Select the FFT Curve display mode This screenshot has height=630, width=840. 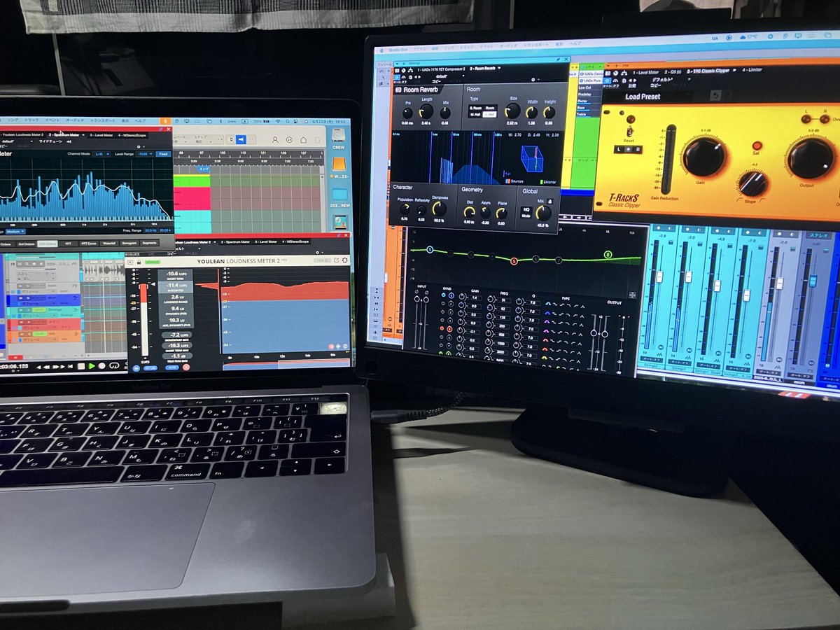coord(89,244)
